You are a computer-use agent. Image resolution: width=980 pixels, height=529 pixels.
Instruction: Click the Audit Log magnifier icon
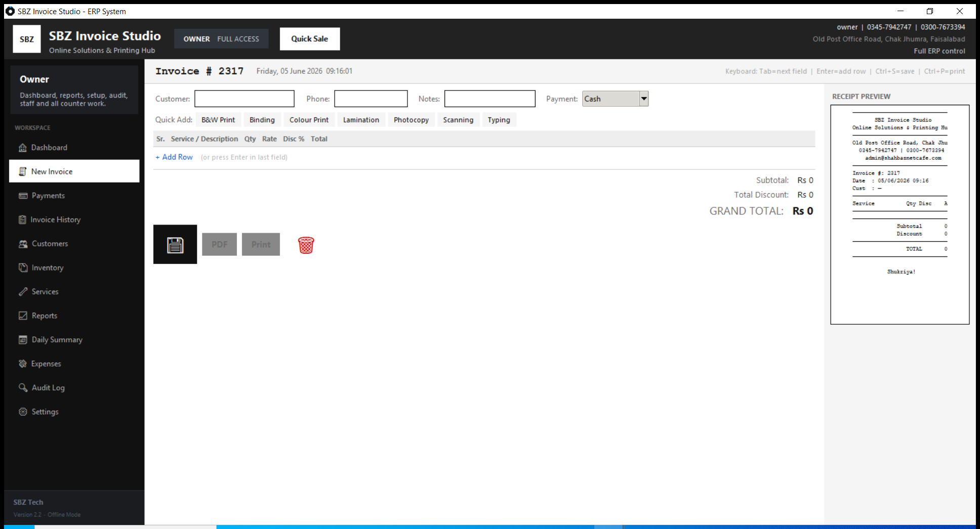coord(23,388)
